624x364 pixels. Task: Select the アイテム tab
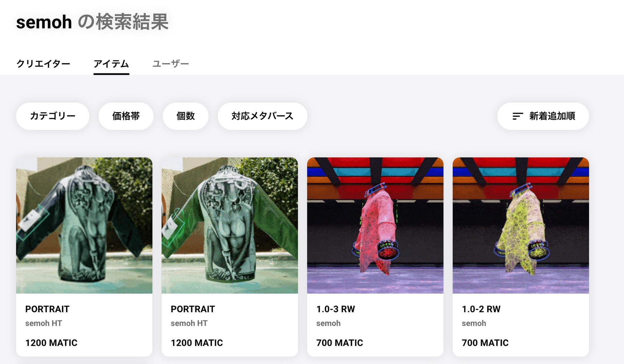(x=111, y=64)
